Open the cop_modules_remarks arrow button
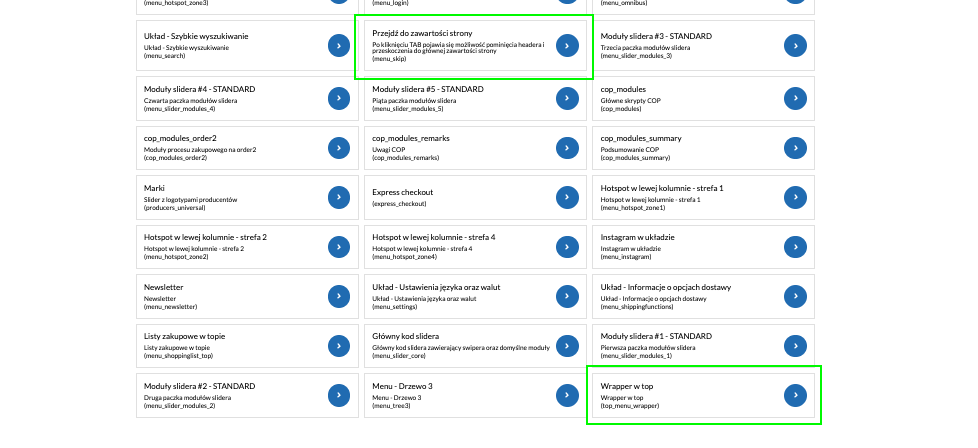The height and width of the screenshot is (448, 978). pyautogui.click(x=567, y=148)
